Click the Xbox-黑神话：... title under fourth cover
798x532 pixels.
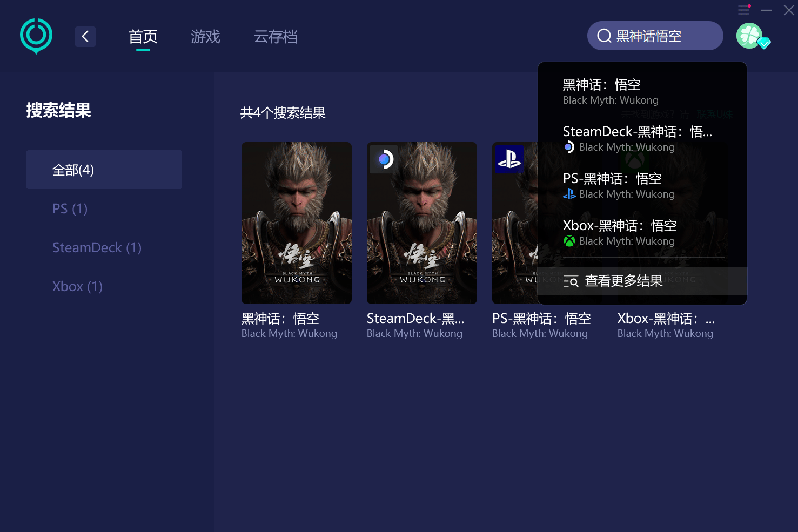pyautogui.click(x=666, y=319)
